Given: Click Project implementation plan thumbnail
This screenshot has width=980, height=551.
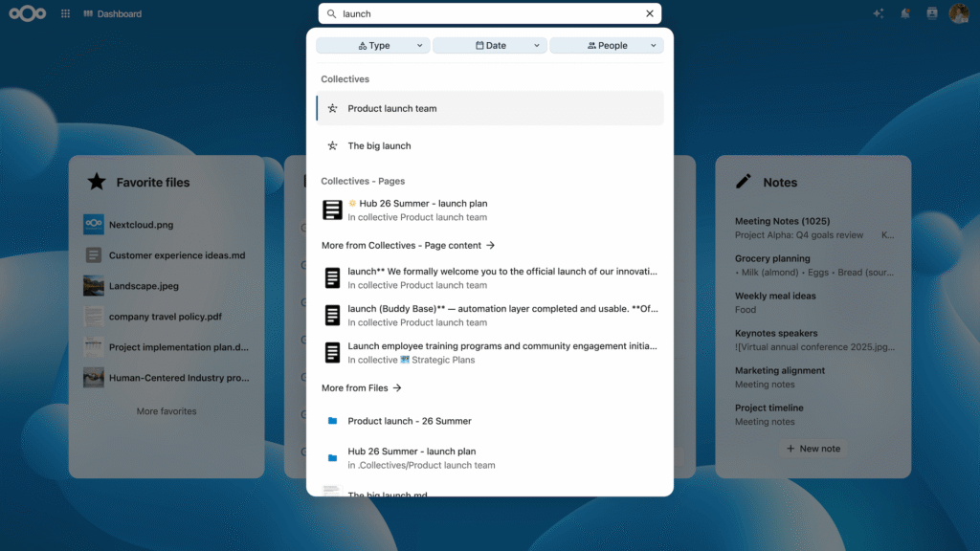Looking at the screenshot, I should pos(94,346).
